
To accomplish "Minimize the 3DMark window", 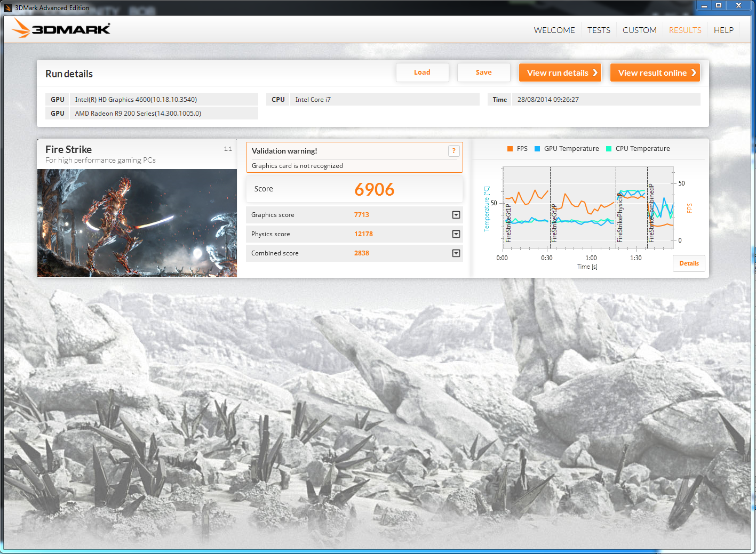I will point(704,6).
